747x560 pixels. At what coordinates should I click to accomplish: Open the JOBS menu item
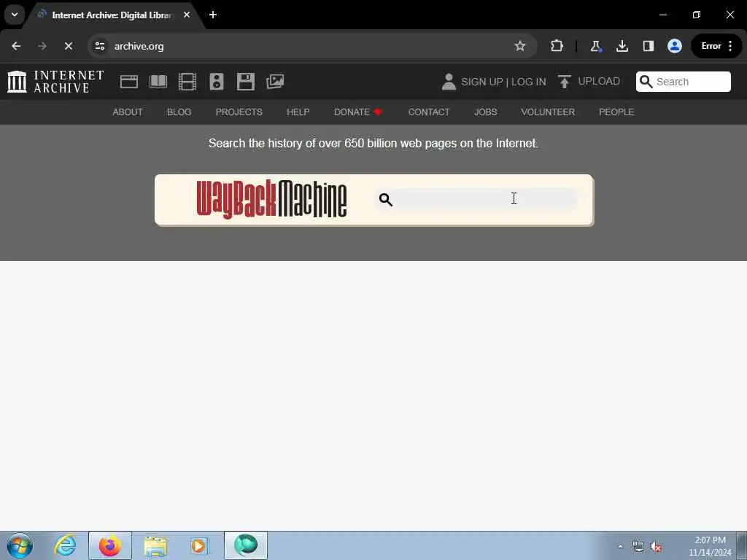click(485, 112)
